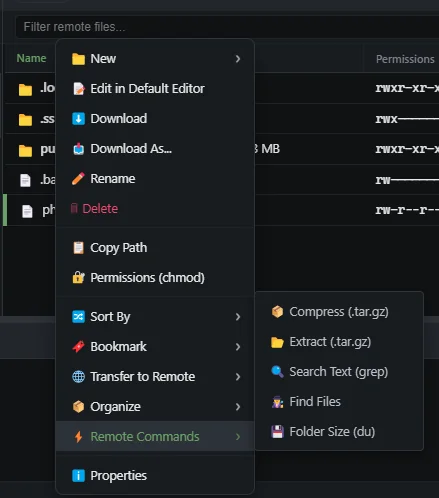Image resolution: width=439 pixels, height=498 pixels.
Task: Click the Properties info icon
Action: click(x=78, y=476)
